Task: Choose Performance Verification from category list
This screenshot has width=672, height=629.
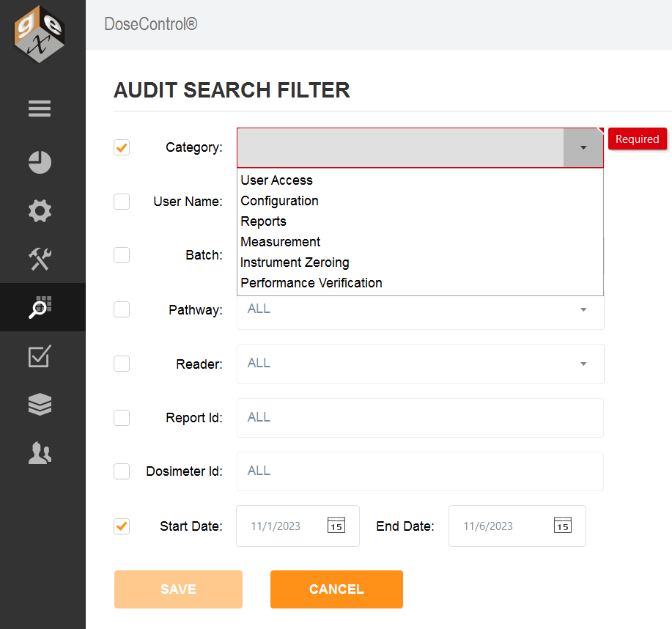Action: point(311,283)
